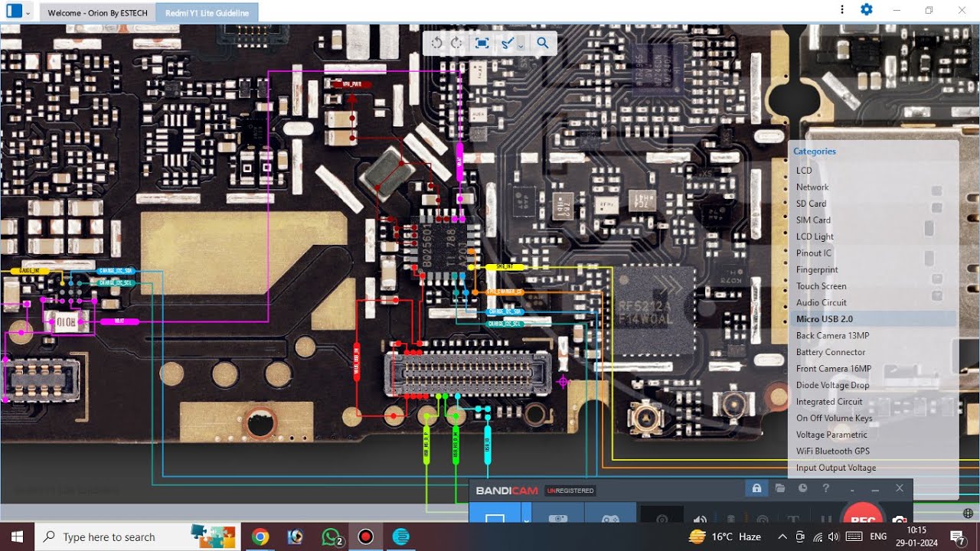Open Battery Connector category
980x551 pixels.
[831, 352]
